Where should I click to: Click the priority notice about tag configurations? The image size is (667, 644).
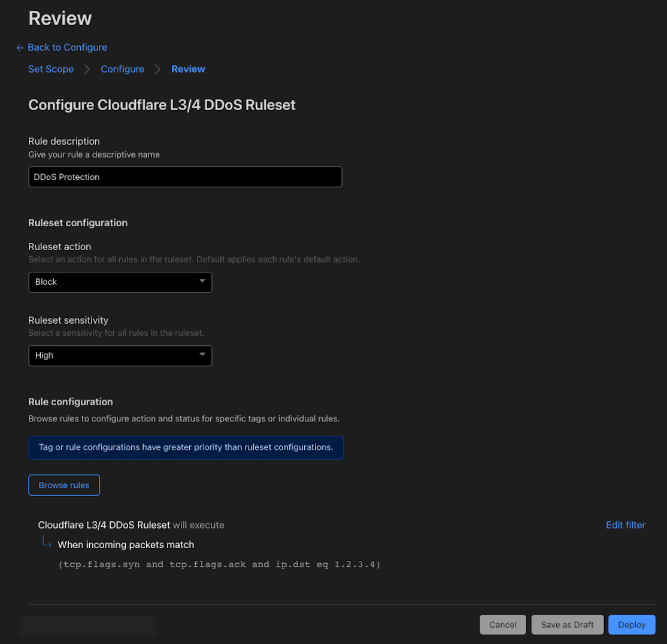click(x=186, y=448)
